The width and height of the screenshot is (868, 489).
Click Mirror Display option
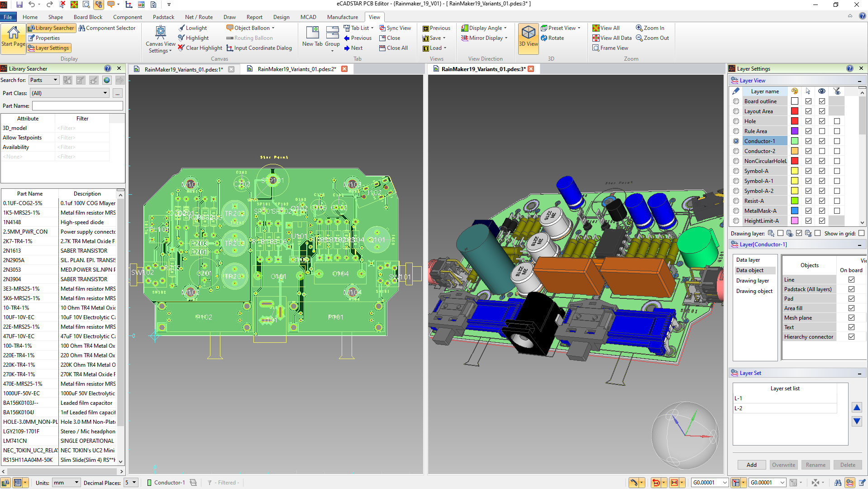point(484,38)
